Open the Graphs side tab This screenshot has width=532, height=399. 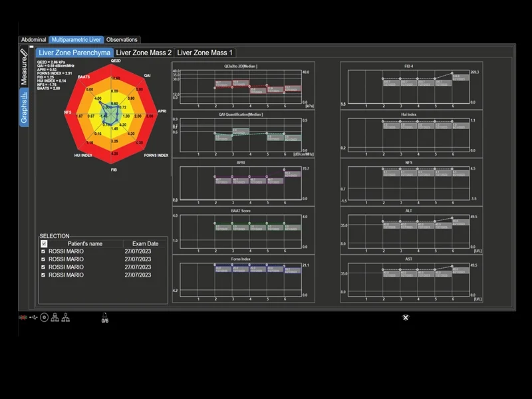(x=24, y=108)
